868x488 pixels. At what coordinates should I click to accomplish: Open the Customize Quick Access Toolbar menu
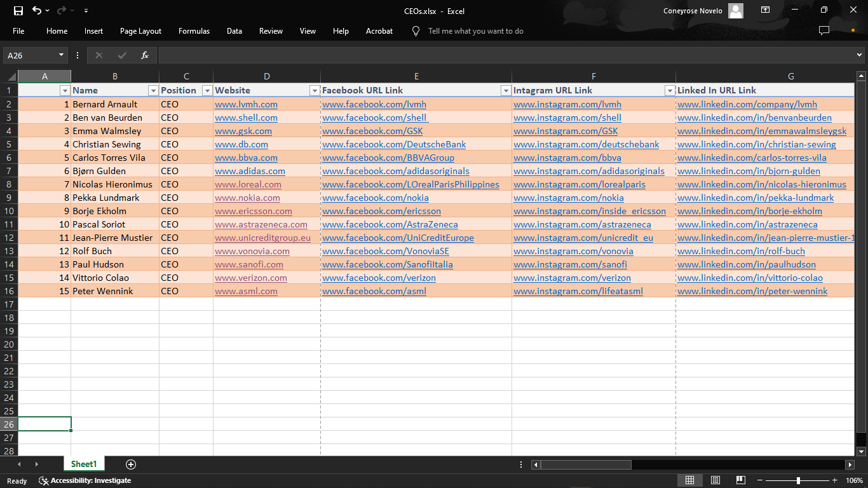coord(86,11)
